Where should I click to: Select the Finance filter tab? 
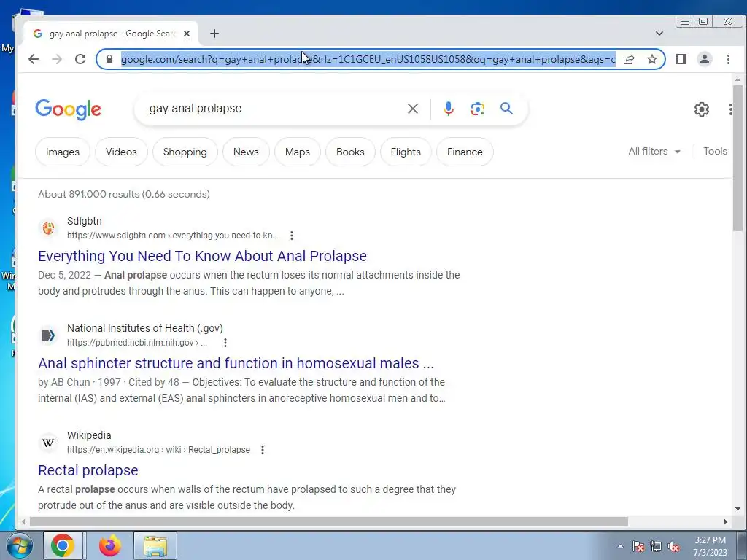click(465, 152)
